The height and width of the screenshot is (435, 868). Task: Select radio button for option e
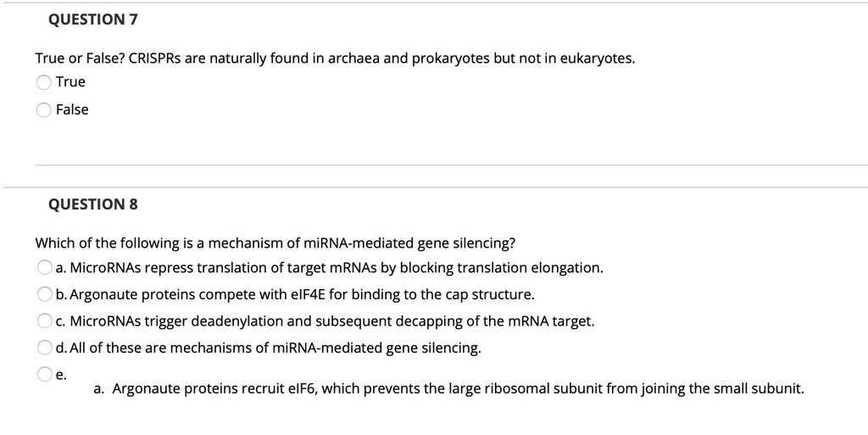(x=44, y=375)
